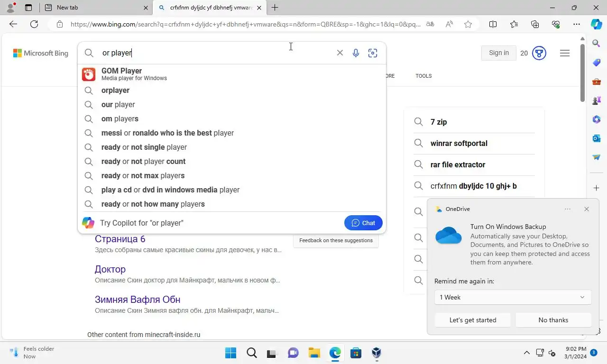The image size is (607, 364).
Task: Open taskbar Search
Action: 252,353
